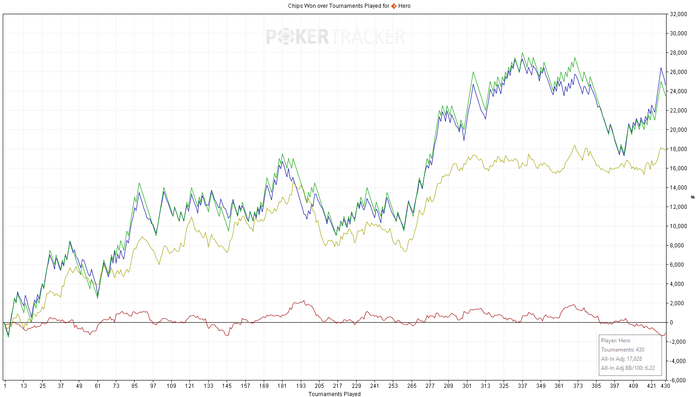The height and width of the screenshot is (397, 700).
Task: Select the 32,000 y-axis value
Action: (x=678, y=14)
